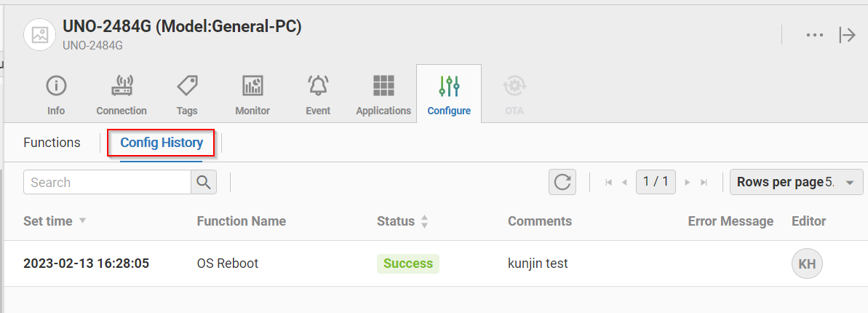868x313 pixels.
Task: Go to the first page
Action: click(x=609, y=182)
